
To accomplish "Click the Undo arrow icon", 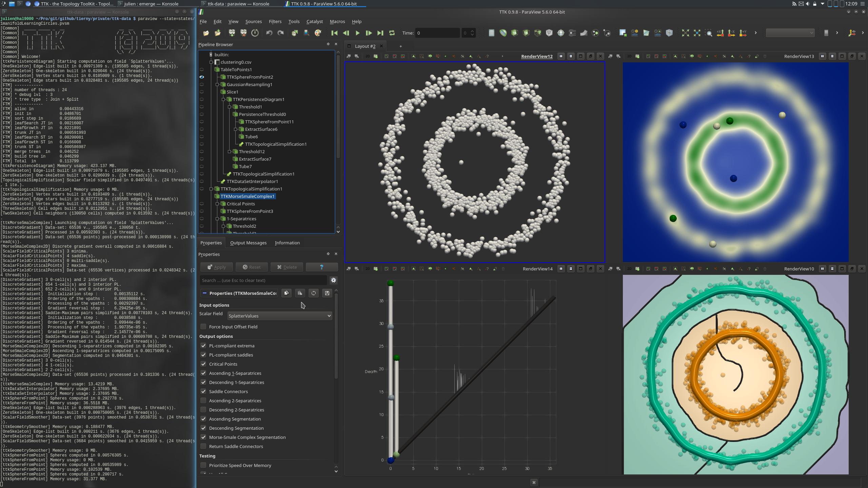I will coord(269,33).
